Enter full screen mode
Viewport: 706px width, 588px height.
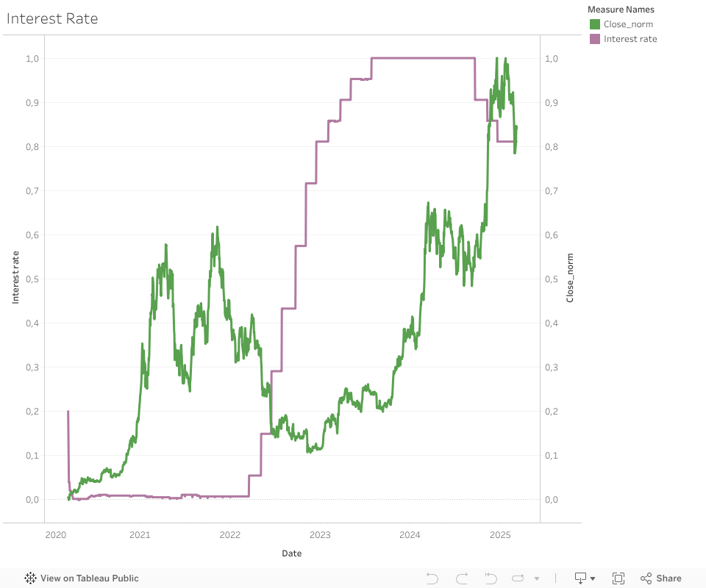coord(618,578)
